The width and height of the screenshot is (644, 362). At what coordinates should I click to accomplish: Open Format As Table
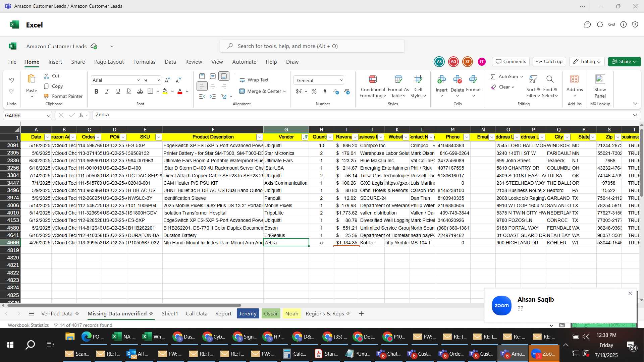pos(398,86)
